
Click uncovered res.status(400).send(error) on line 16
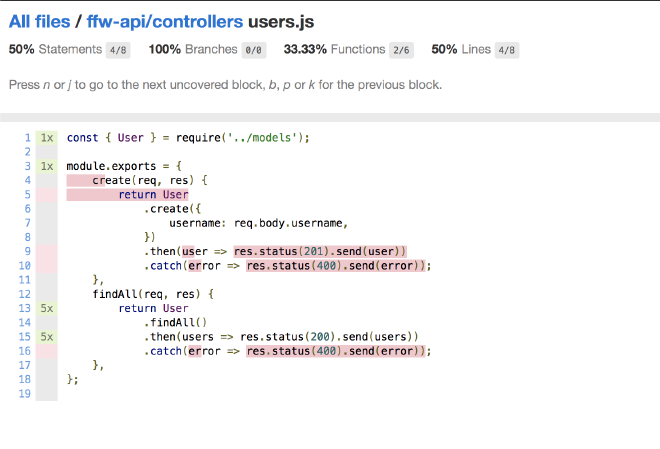(x=337, y=351)
